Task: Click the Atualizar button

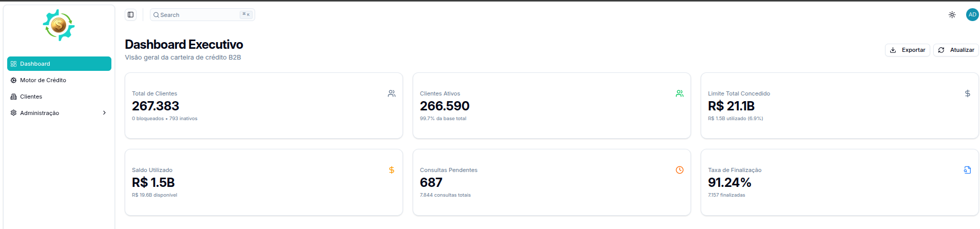Action: 956,50
